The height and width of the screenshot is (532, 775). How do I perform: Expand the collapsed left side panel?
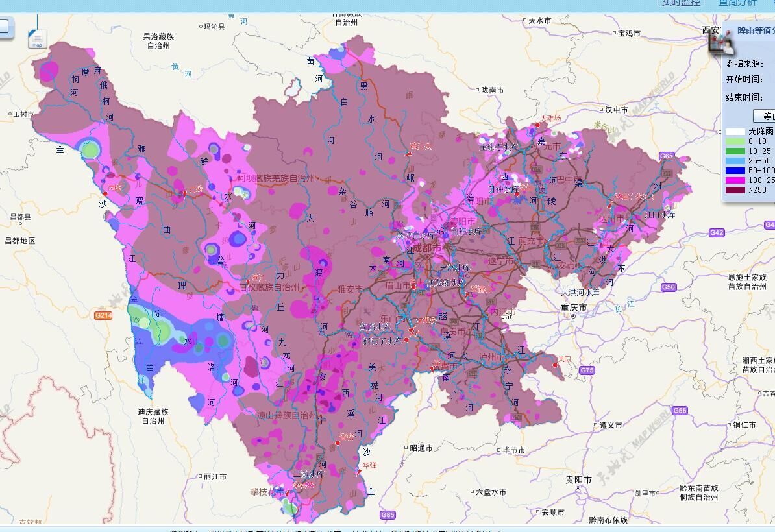coord(5,27)
